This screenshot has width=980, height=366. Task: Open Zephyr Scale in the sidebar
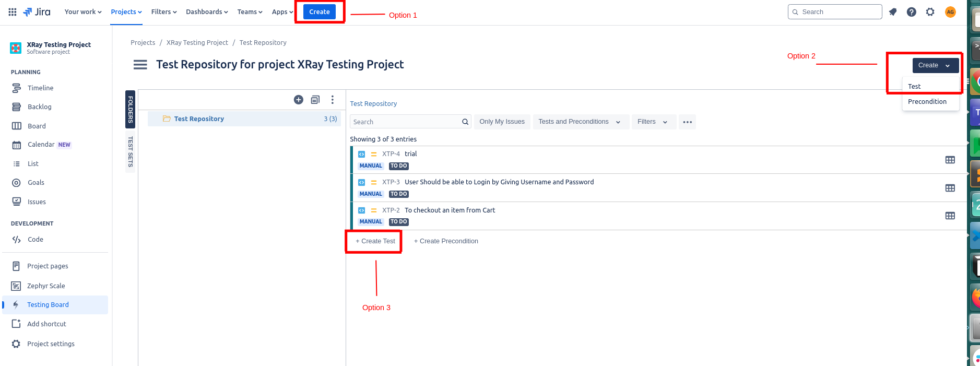pyautogui.click(x=46, y=286)
